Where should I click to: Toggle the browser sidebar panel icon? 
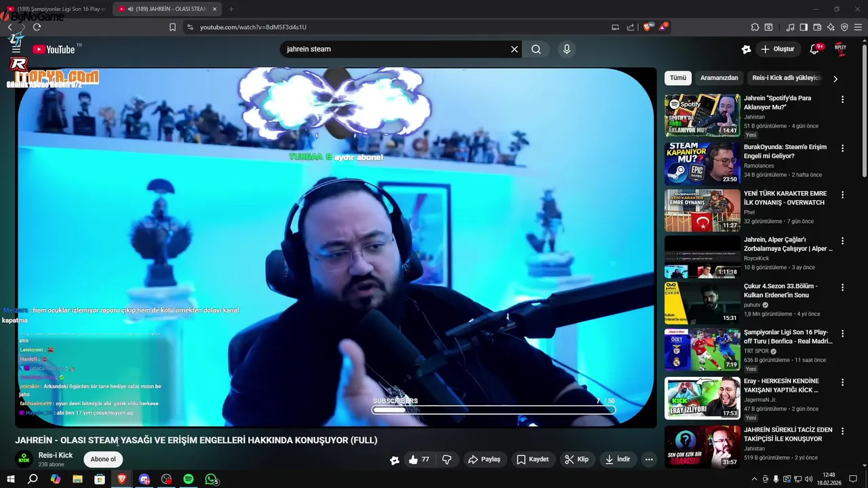pyautogui.click(x=804, y=27)
